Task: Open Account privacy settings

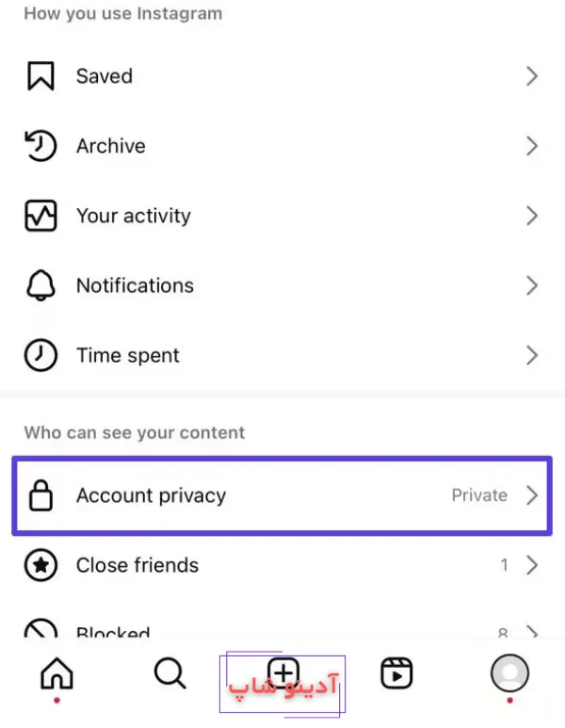Action: (151, 495)
